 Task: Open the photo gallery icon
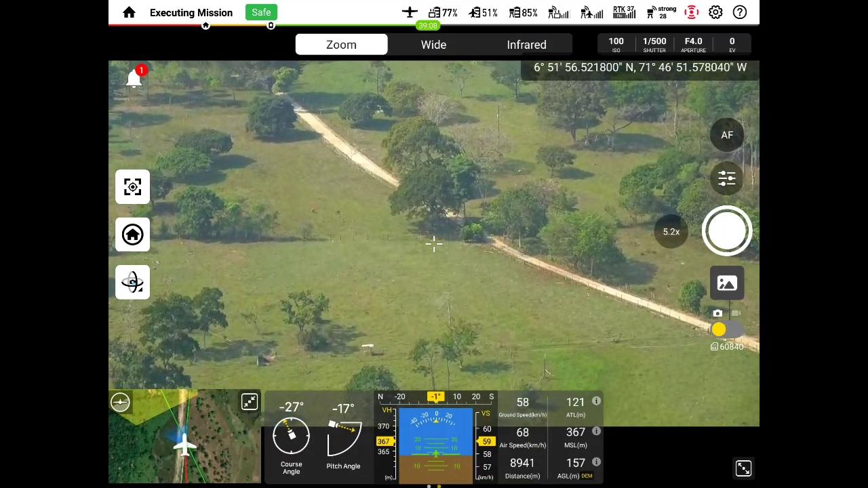point(727,283)
